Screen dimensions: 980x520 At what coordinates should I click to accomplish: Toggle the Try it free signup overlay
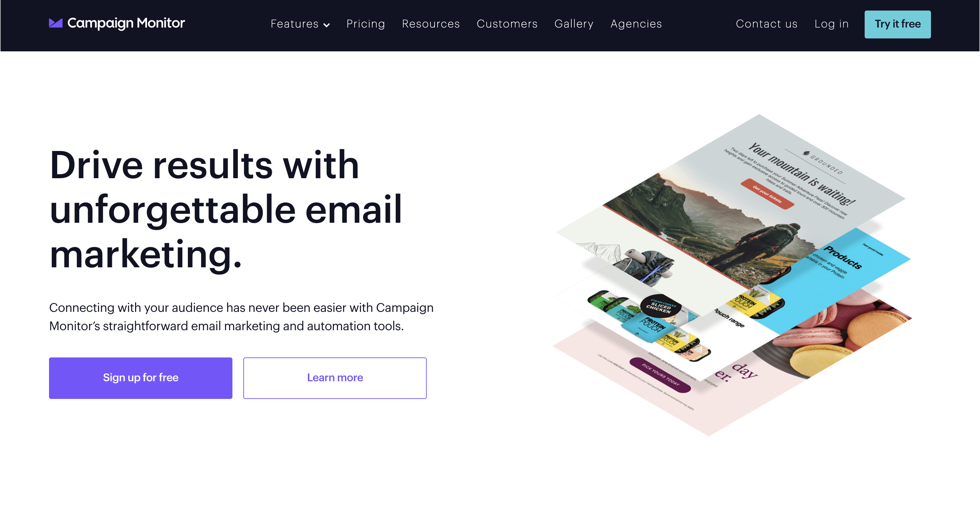click(x=897, y=24)
